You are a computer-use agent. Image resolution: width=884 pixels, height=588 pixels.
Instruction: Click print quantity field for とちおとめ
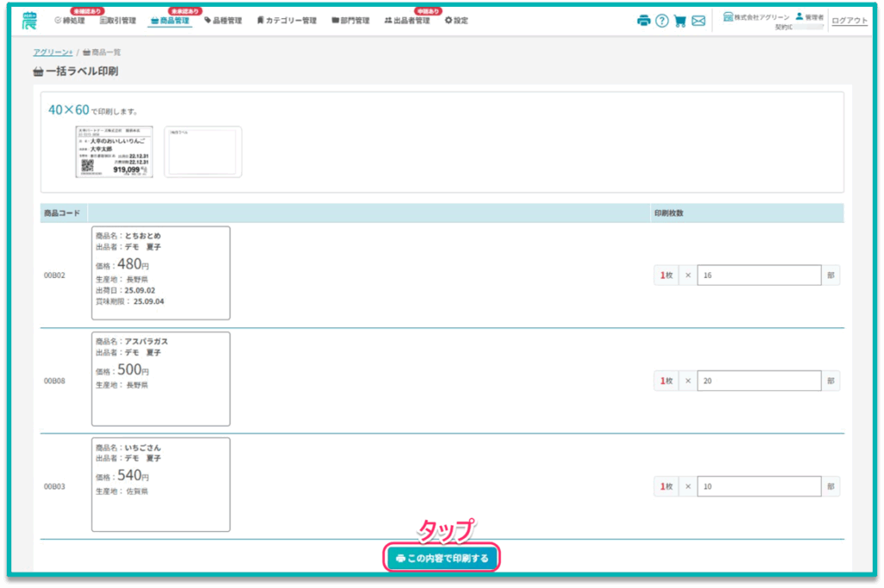point(759,275)
